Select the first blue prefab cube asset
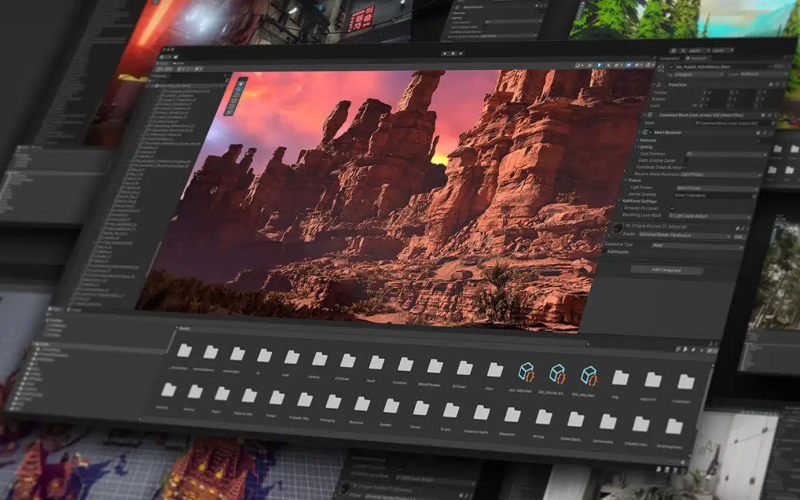800x500 pixels. click(527, 373)
